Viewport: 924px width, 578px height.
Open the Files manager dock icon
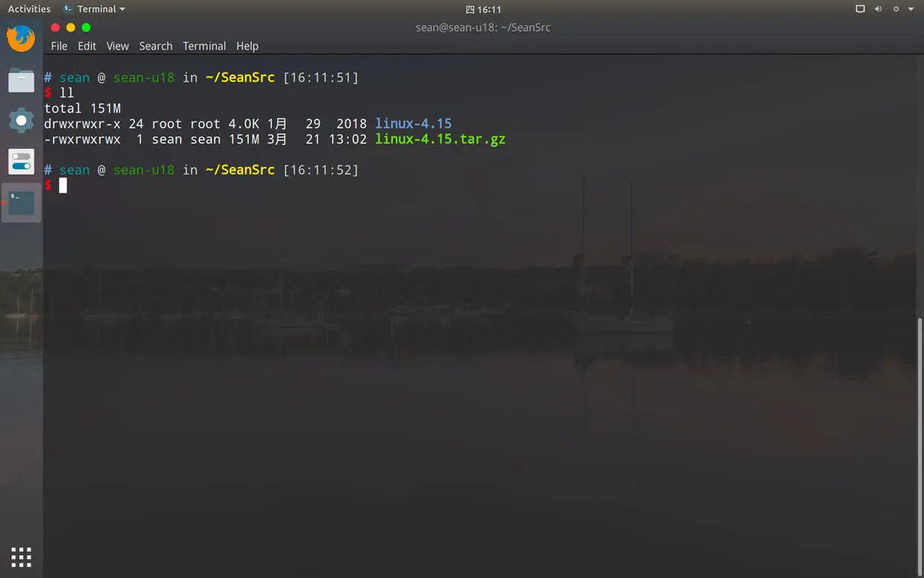[x=21, y=80]
